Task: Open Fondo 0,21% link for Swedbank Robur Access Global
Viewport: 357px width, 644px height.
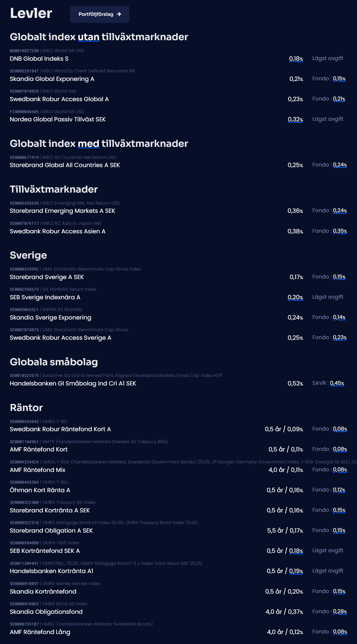Action: pos(339,99)
